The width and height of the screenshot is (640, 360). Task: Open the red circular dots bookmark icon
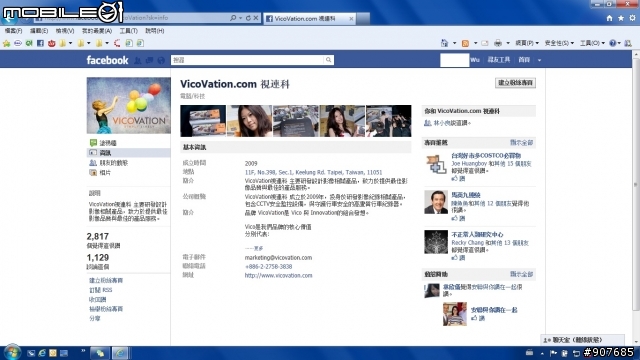(118, 43)
